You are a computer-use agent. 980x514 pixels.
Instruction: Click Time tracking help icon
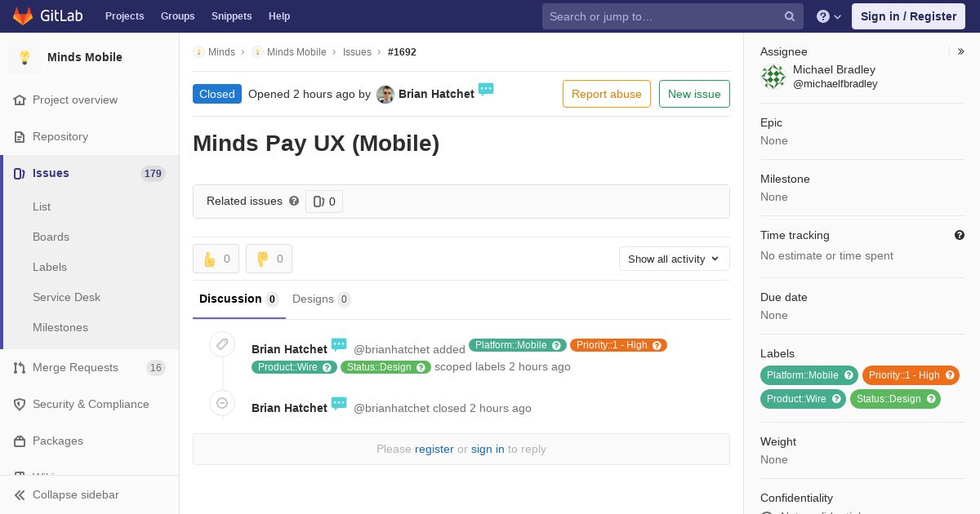[960, 235]
